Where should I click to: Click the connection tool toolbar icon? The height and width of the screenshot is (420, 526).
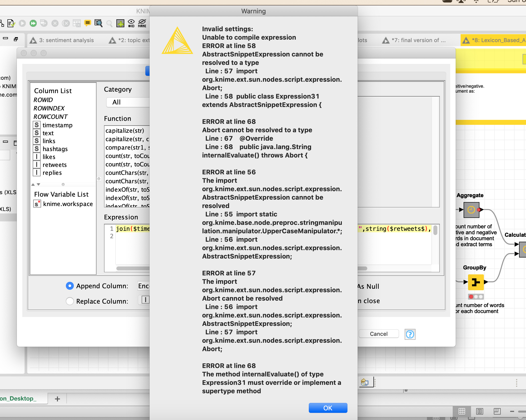[x=2, y=23]
